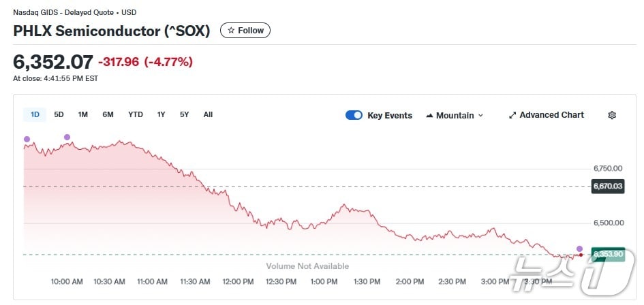644x305 pixels.
Task: Click the green current price label
Action: (608, 254)
